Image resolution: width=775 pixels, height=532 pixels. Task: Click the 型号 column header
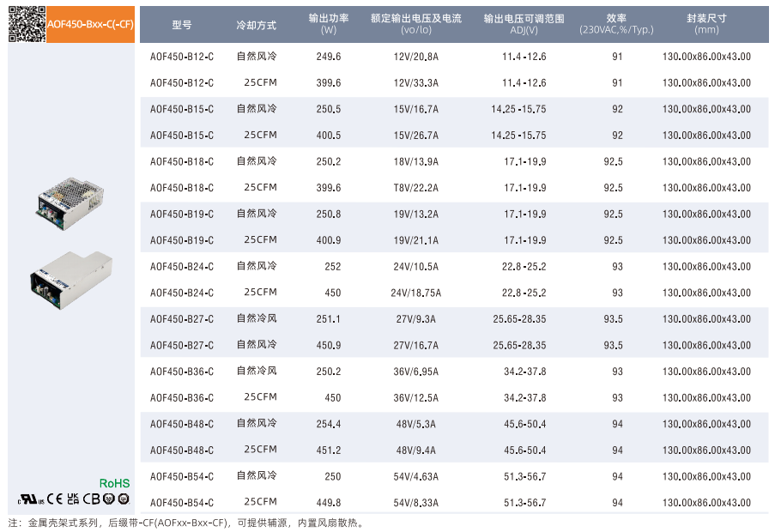(182, 25)
